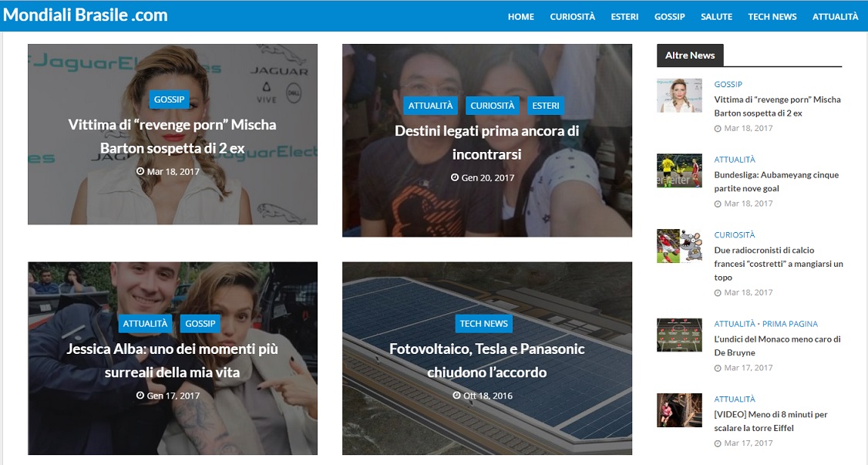
Task: Select the Altre News sidebar tab
Action: [x=690, y=56]
